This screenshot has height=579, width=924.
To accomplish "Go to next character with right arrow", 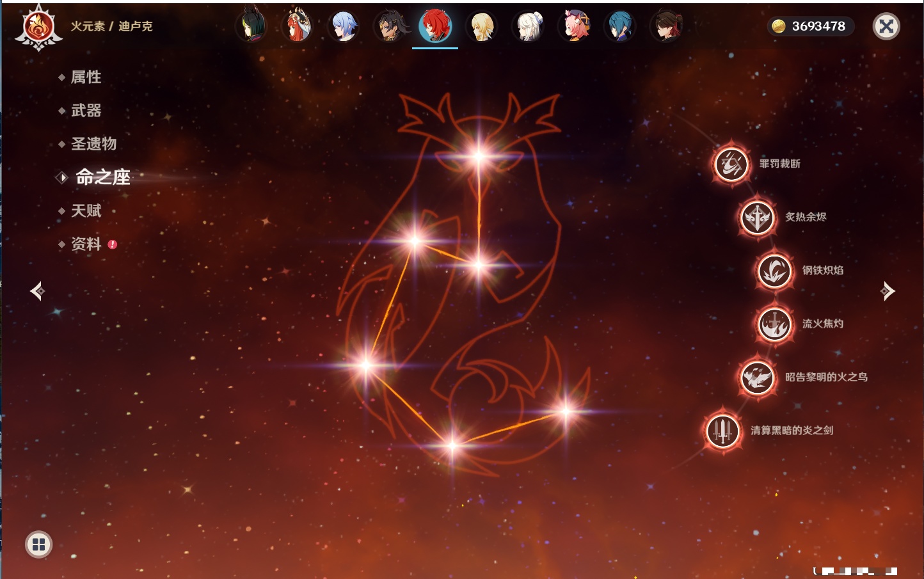I will pyautogui.click(x=888, y=291).
